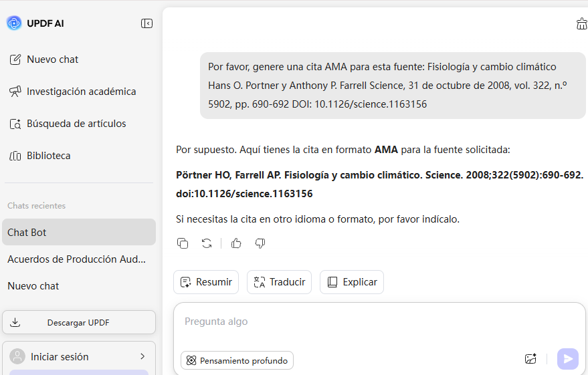
Task: Select the Chat Bot recent chat
Action: tap(79, 232)
